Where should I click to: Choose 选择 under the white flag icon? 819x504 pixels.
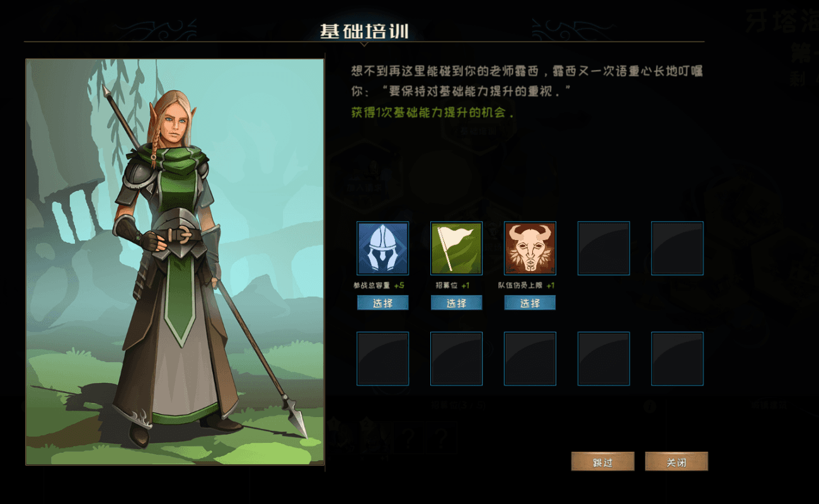click(457, 303)
